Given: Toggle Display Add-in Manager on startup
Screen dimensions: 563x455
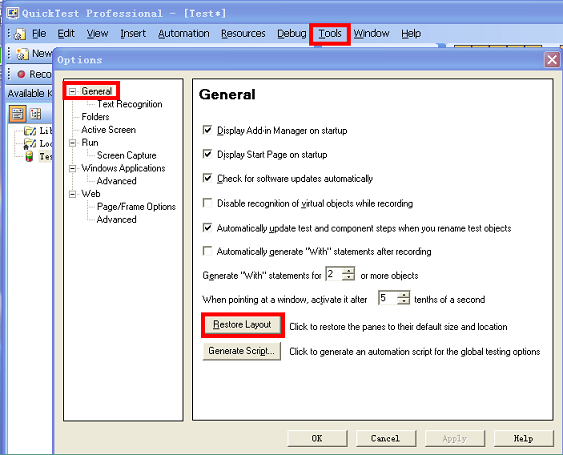Looking at the screenshot, I should (x=207, y=130).
